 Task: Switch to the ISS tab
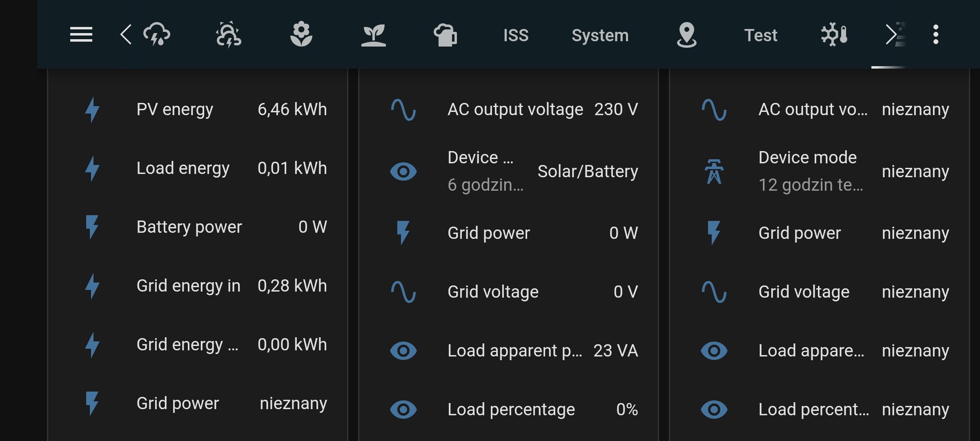click(516, 36)
